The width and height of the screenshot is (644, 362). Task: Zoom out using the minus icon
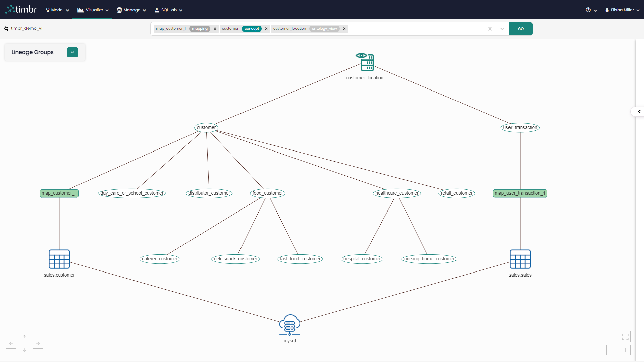(x=612, y=350)
